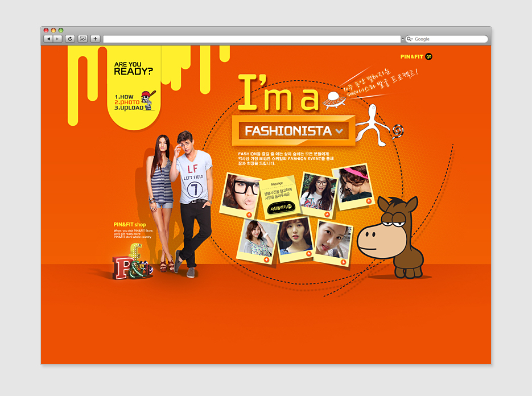This screenshot has width=532, height=396.
Task: Click the Google search field
Action: pyautogui.click(x=447, y=39)
